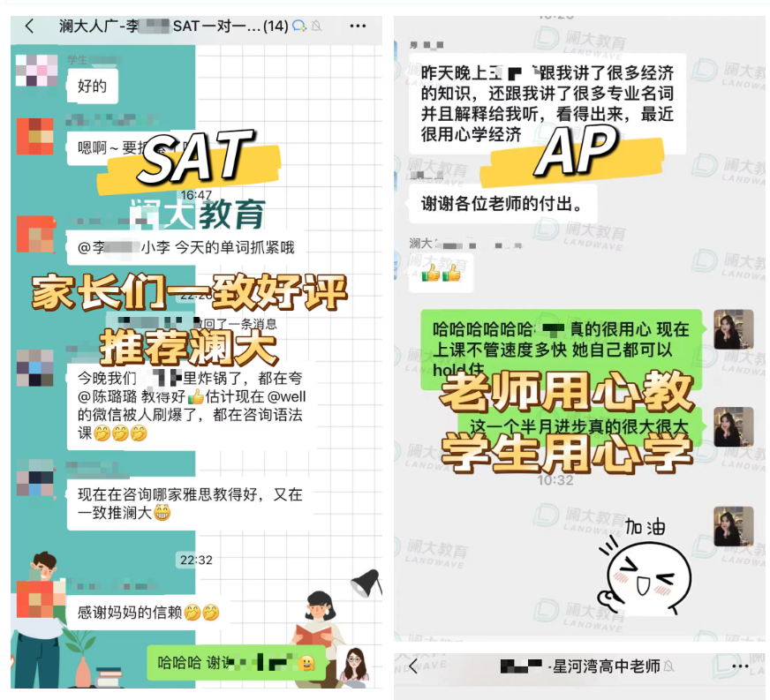This screenshot has height=700, width=770.
Task: Select the message mentioning @陈璐璐 教得好
Action: click(192, 405)
